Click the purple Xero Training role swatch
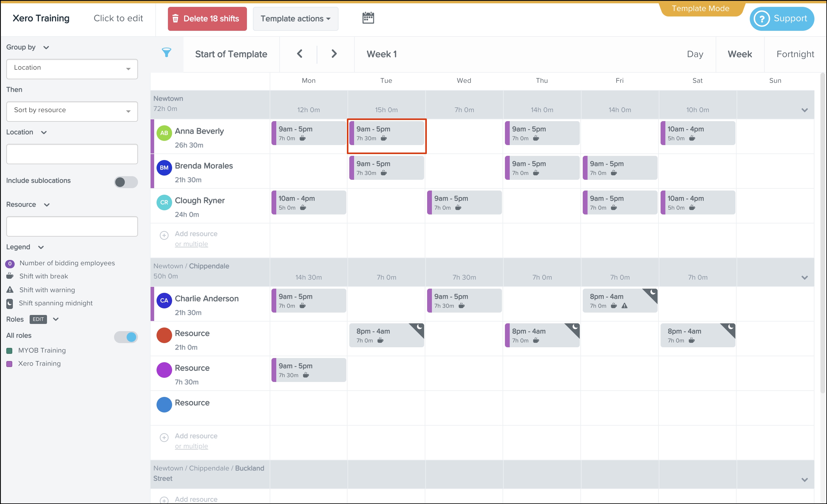Screen dimensions: 827x504 (x=9, y=364)
